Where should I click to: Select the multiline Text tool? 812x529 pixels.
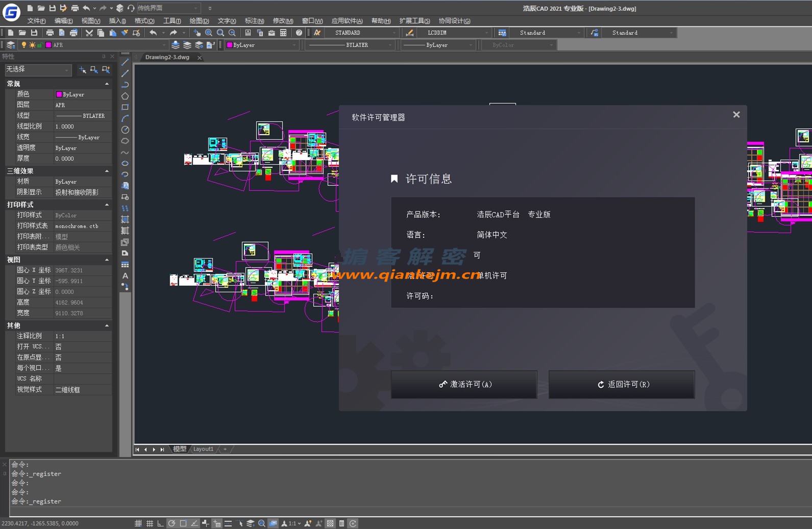pos(125,275)
